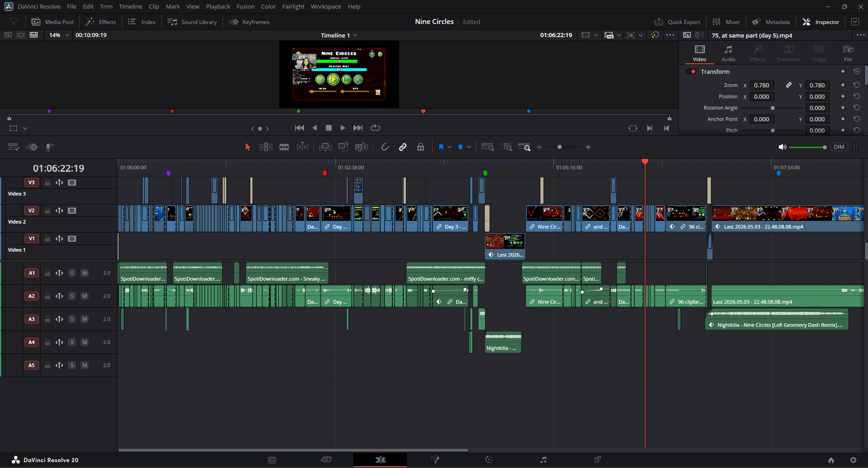This screenshot has height=468, width=868.
Task: Add keyframe for Rotation Angle
Action: [x=843, y=108]
